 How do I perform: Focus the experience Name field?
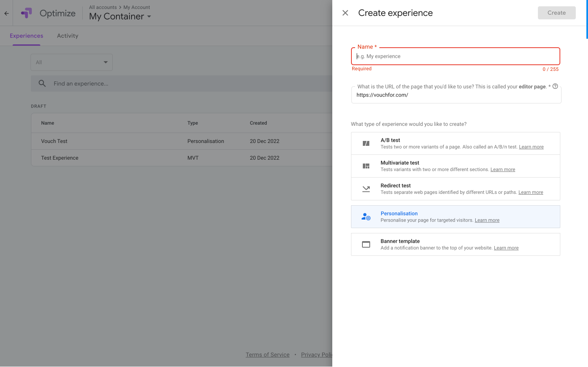[x=455, y=56]
